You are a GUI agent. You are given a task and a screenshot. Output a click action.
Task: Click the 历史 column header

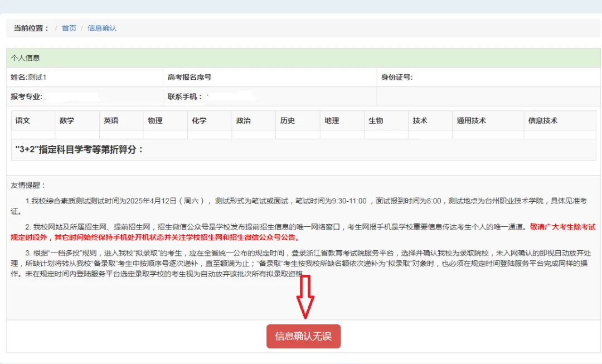point(288,120)
